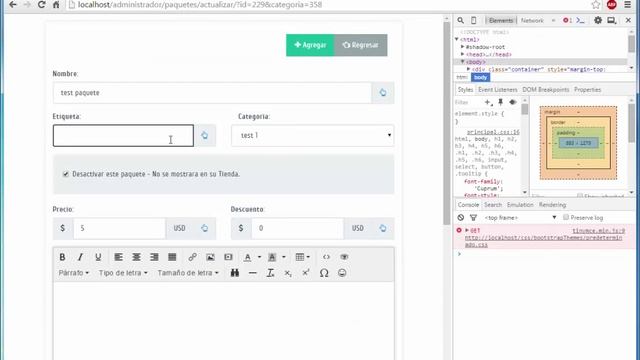Viewport: 640px width, 360px height.
Task: Underline text using editor toolbar
Action: pos(98,257)
